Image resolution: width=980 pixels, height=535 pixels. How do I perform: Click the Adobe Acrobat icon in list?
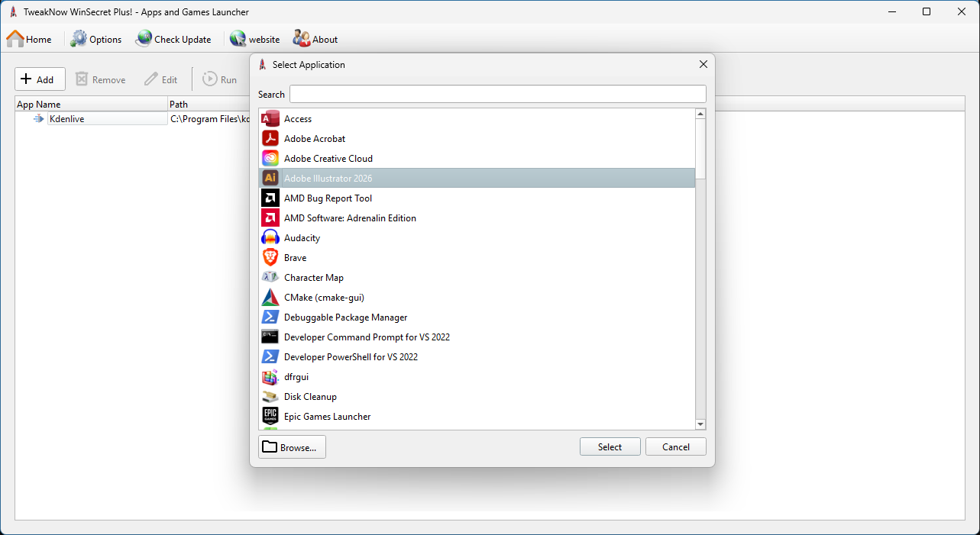point(270,139)
